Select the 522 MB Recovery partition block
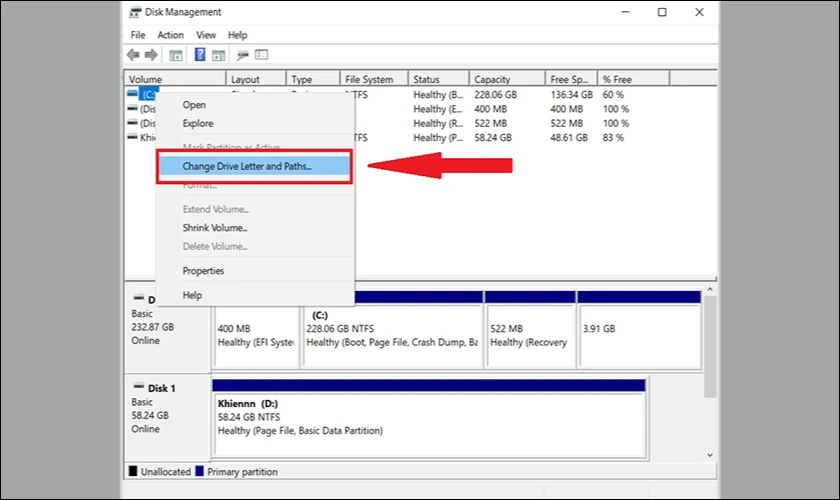The image size is (840, 500). point(530,330)
